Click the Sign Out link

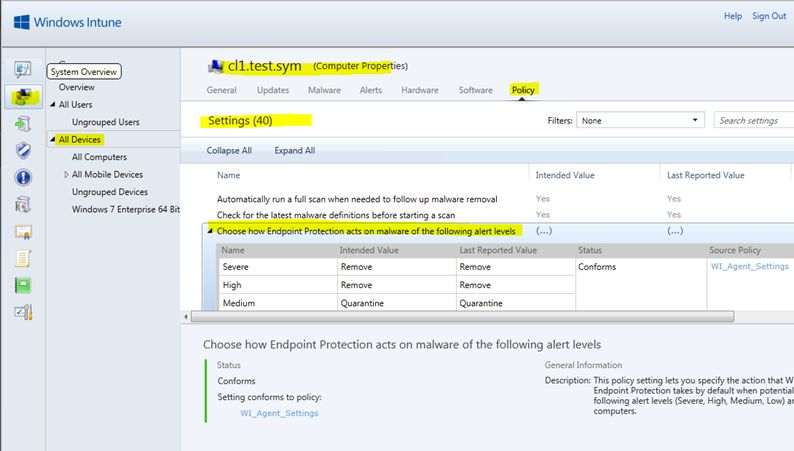tap(769, 16)
